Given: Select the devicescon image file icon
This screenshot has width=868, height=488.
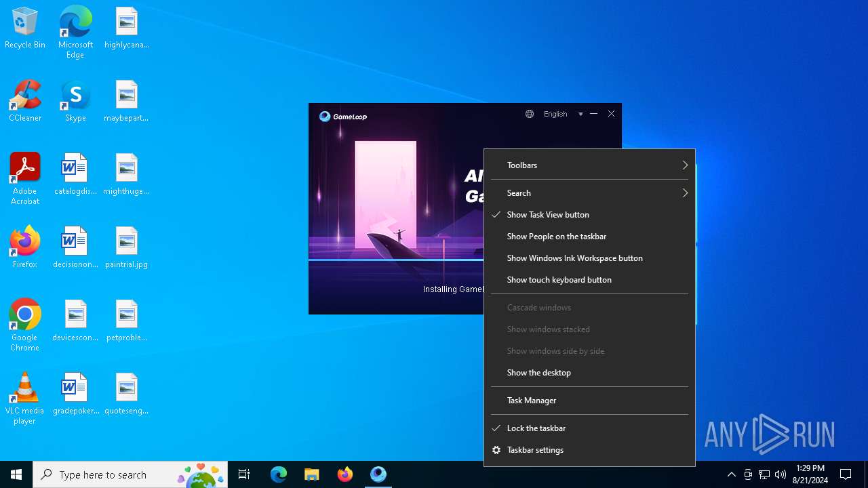Looking at the screenshot, I should tap(75, 321).
